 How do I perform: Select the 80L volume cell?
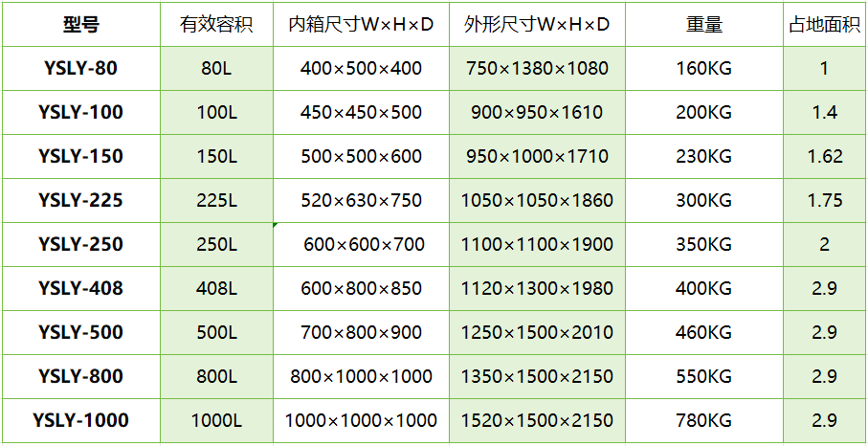216,69
